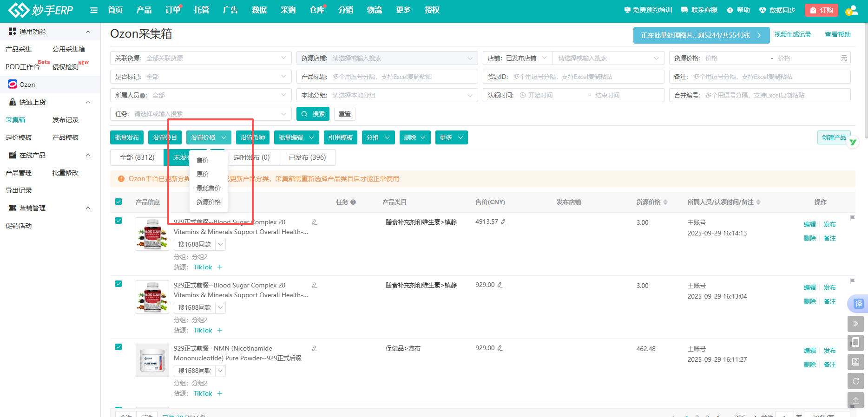Open the translate floating icon
This screenshot has width=868, height=417.
coord(858,304)
